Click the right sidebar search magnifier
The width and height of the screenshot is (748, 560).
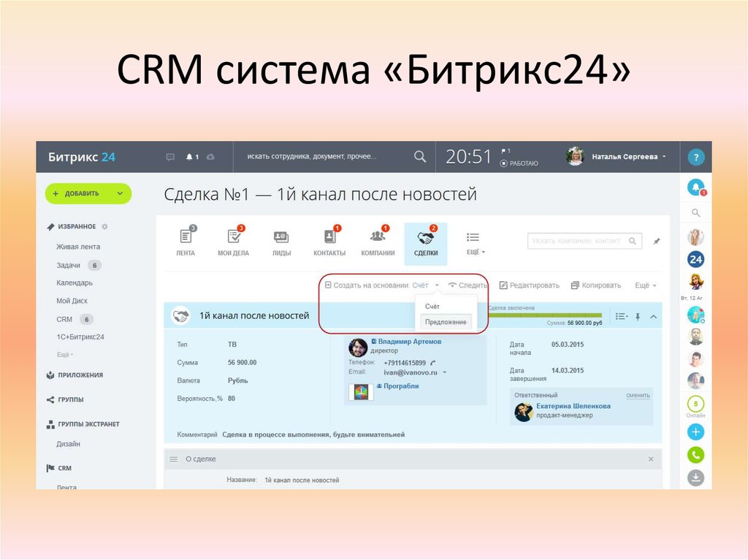(x=696, y=212)
